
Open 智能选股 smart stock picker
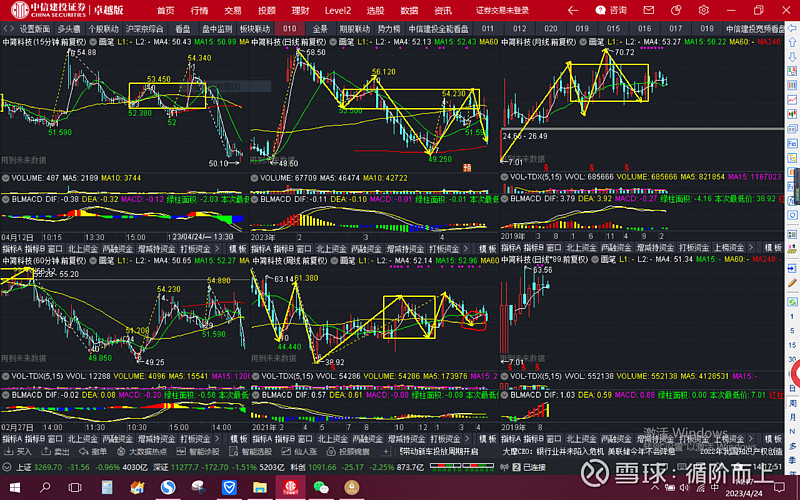pos(251,452)
